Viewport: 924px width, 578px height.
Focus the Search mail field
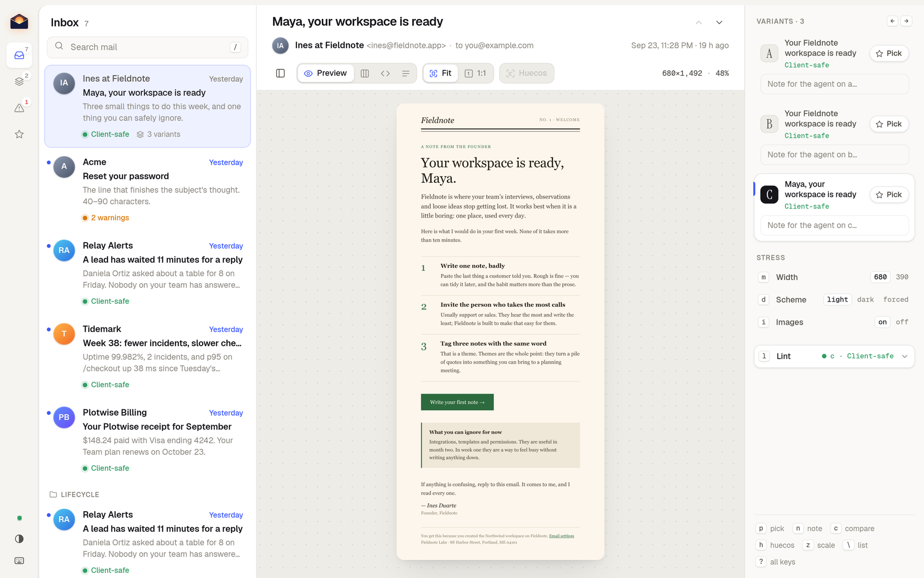pos(148,47)
